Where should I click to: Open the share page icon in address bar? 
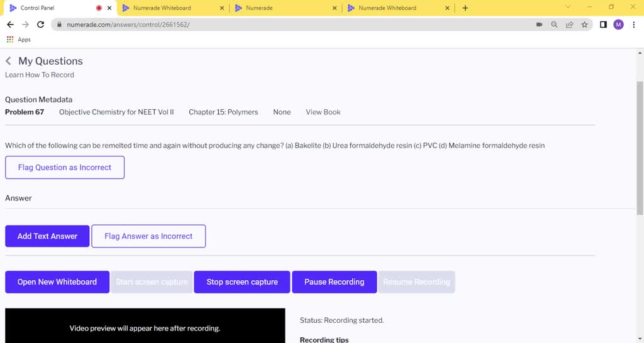coord(569,24)
